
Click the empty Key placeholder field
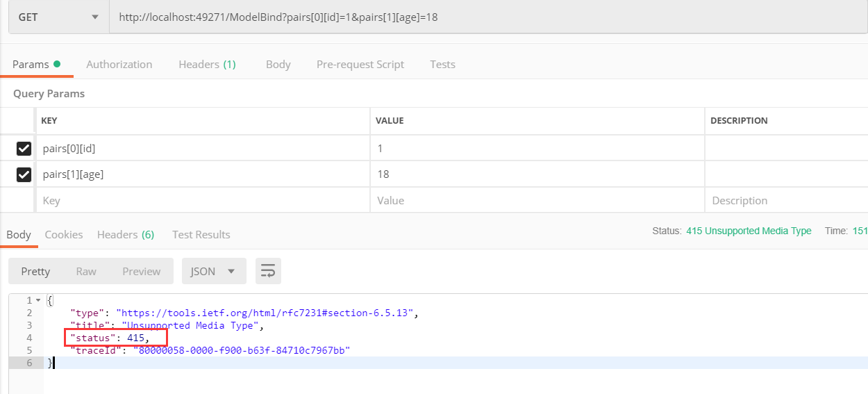pyautogui.click(x=201, y=200)
